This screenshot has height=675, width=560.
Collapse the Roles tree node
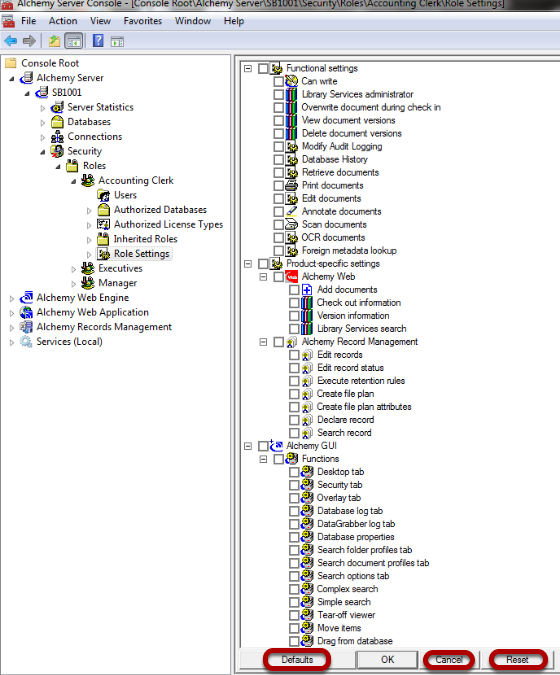pos(58,166)
